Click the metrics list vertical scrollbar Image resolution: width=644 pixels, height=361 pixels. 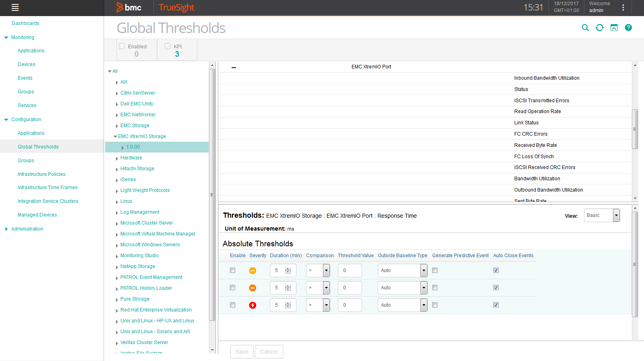tap(635, 129)
